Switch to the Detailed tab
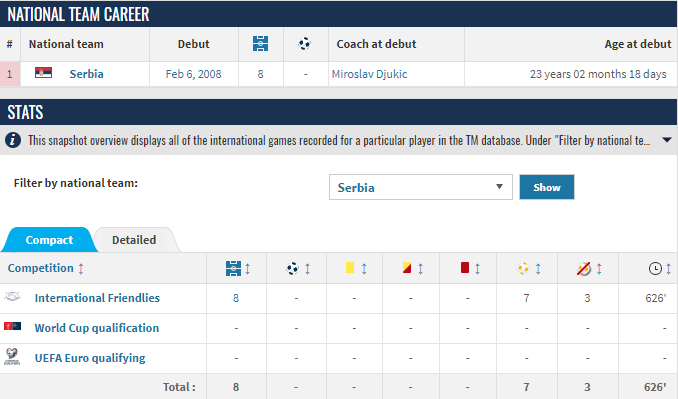 click(x=134, y=240)
